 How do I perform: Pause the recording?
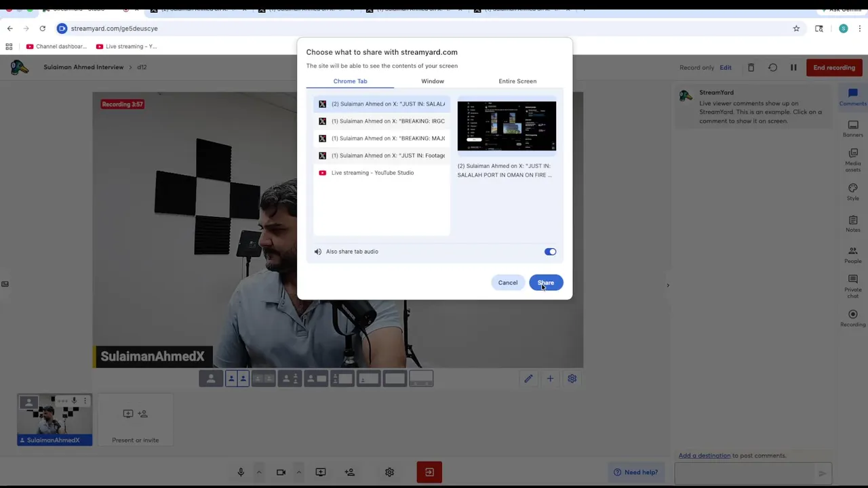pyautogui.click(x=793, y=68)
